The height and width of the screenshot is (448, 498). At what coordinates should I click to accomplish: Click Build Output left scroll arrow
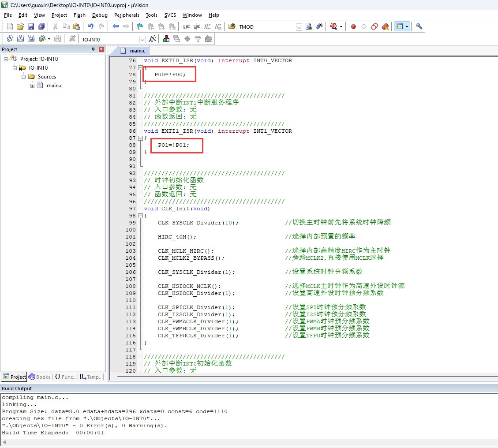coord(4,442)
